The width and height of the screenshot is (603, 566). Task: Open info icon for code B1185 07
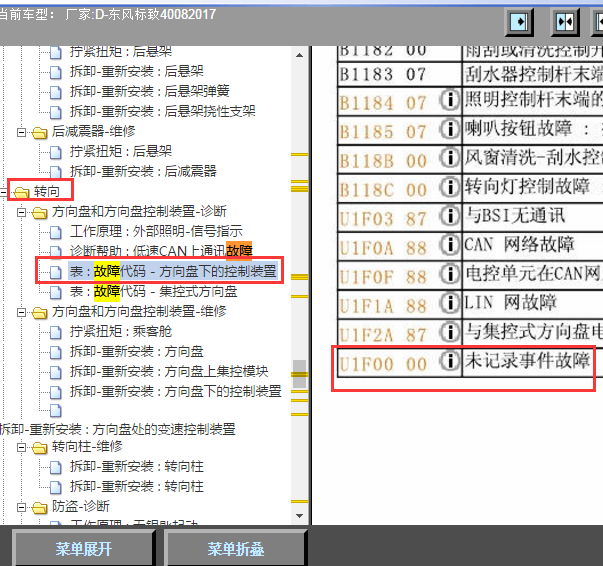tap(450, 129)
